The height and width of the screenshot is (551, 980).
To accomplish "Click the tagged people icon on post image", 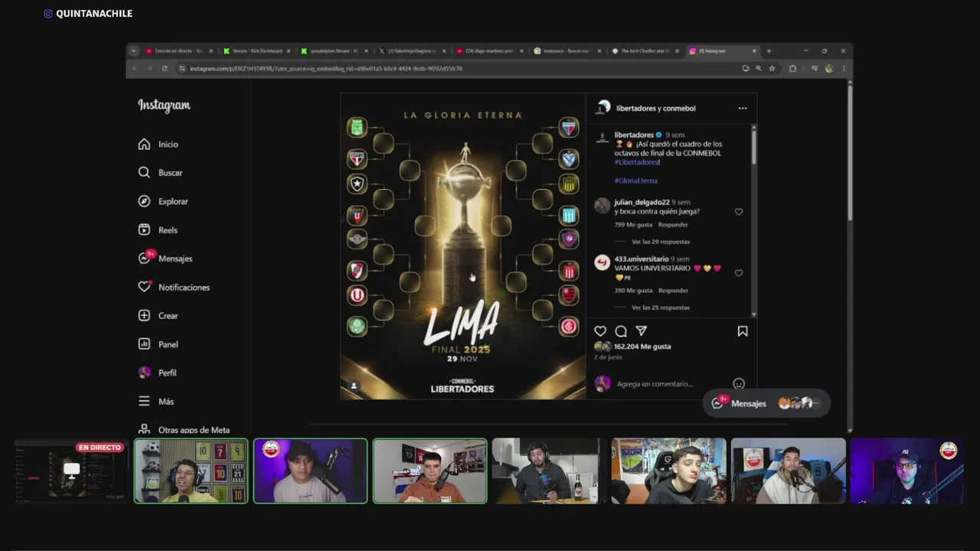I will click(354, 386).
